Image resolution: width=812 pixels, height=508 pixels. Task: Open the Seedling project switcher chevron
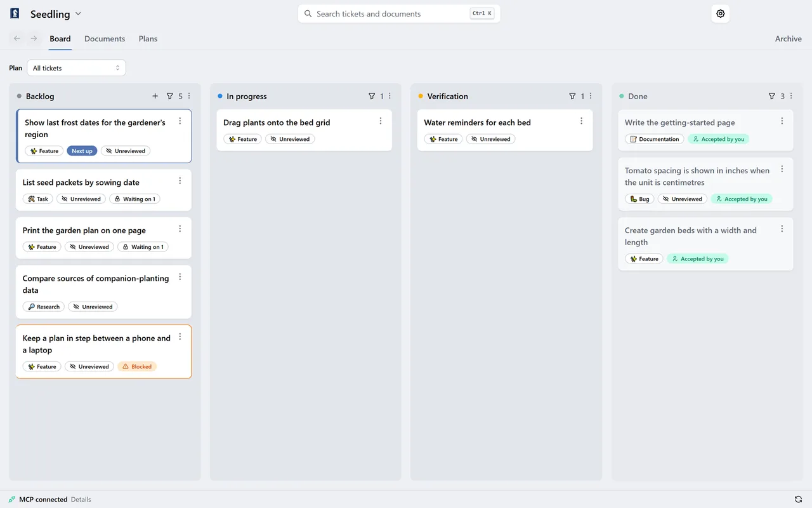coord(78,13)
